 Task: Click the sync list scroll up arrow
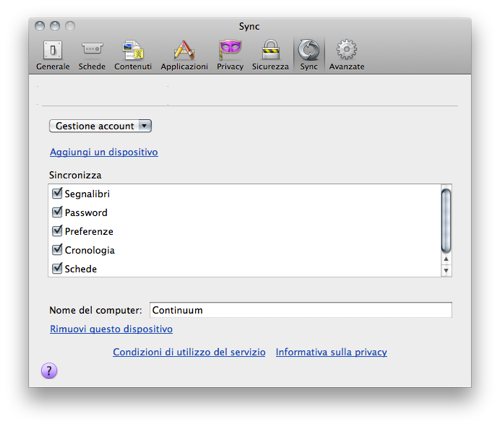(x=446, y=260)
